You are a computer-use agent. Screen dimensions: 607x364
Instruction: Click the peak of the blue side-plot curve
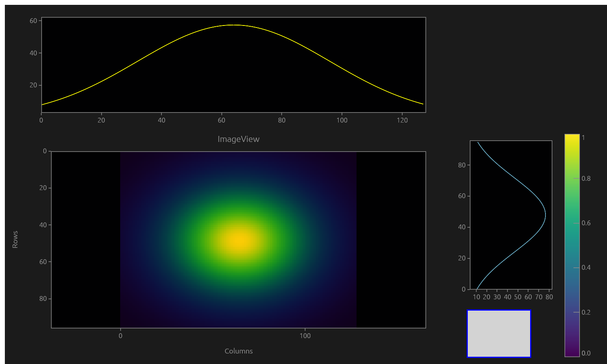[545, 215]
